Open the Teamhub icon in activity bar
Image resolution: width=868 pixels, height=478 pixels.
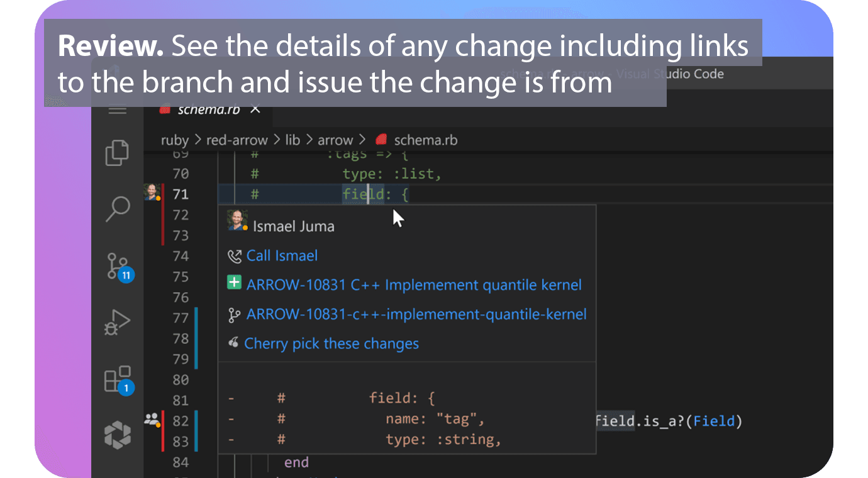pyautogui.click(x=117, y=435)
